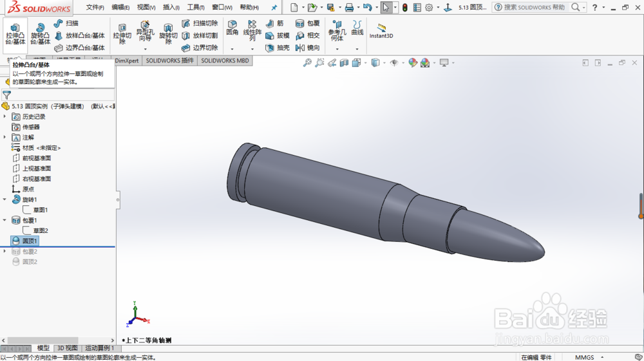Image resolution: width=644 pixels, height=361 pixels.
Task: Switch to SOLIDWORKS 插件 tab
Action: point(169,60)
